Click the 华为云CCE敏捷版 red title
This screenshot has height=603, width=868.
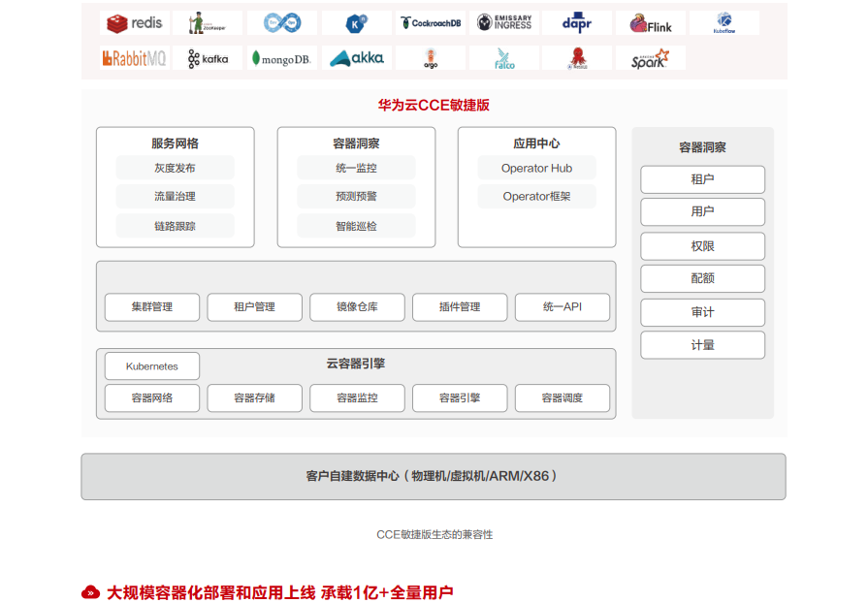tap(434, 105)
